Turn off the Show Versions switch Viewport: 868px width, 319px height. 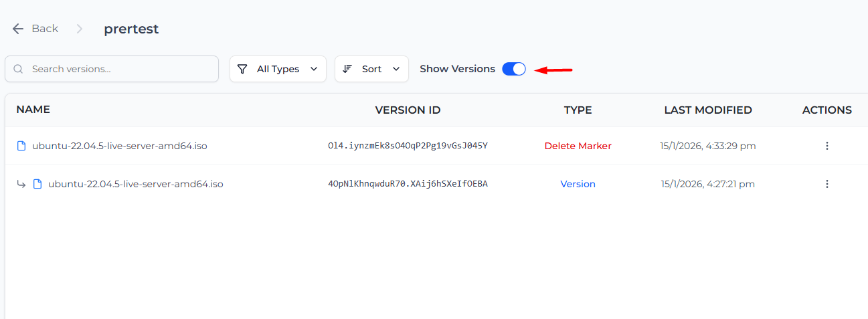click(514, 69)
